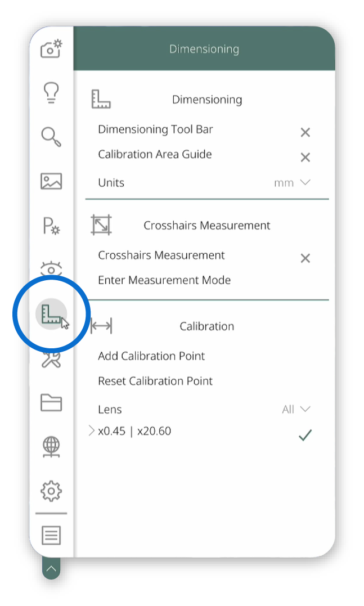Screen dimensions: 364x606
Task: Open the Units mm dropdown
Action: click(x=292, y=182)
